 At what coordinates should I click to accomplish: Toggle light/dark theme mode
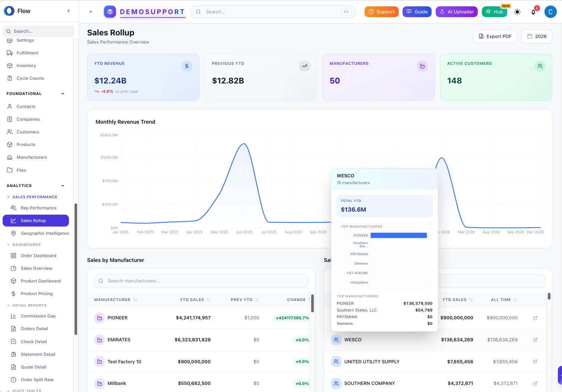click(x=517, y=12)
